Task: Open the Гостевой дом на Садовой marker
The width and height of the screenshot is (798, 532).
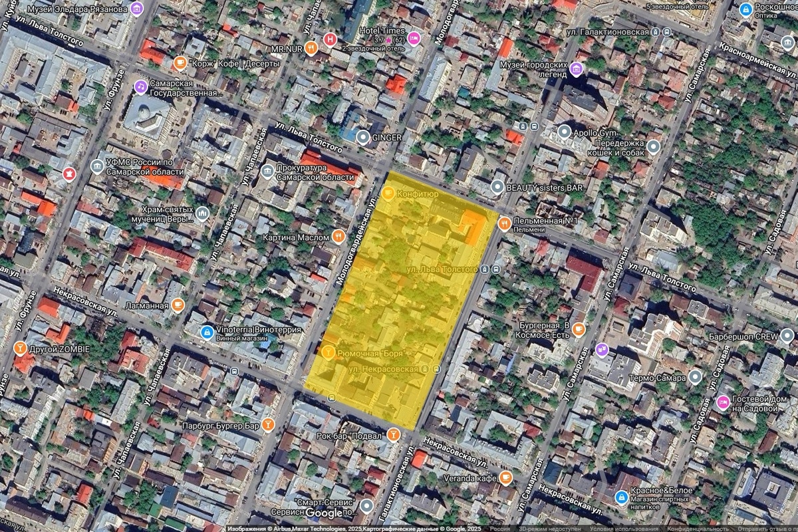Action: coord(723,402)
